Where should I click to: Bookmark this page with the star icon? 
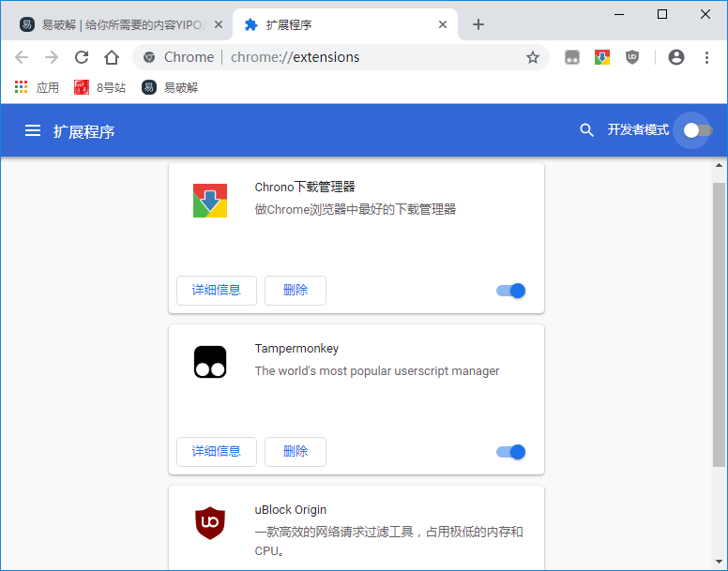coord(533,57)
